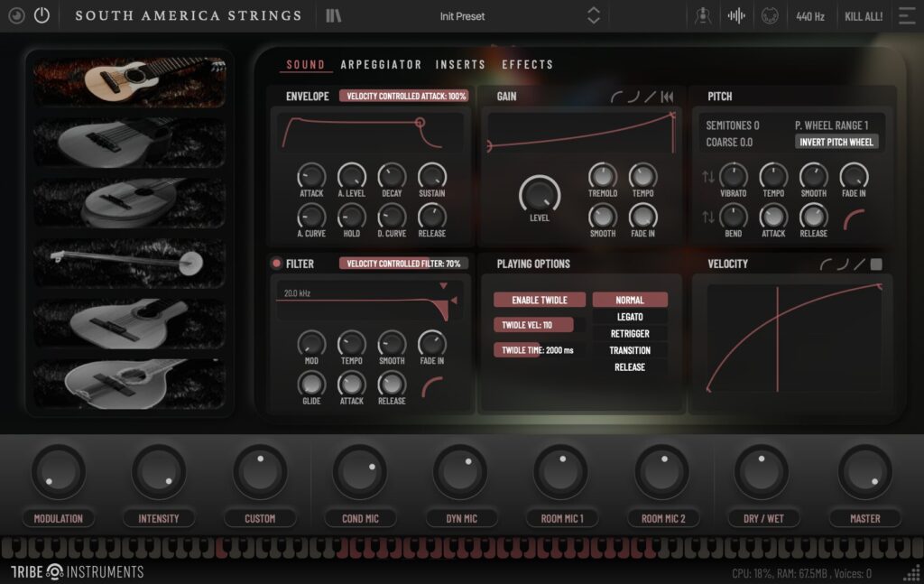924x584 pixels.
Task: Select linear curve icon in Gain header
Action: 650,97
